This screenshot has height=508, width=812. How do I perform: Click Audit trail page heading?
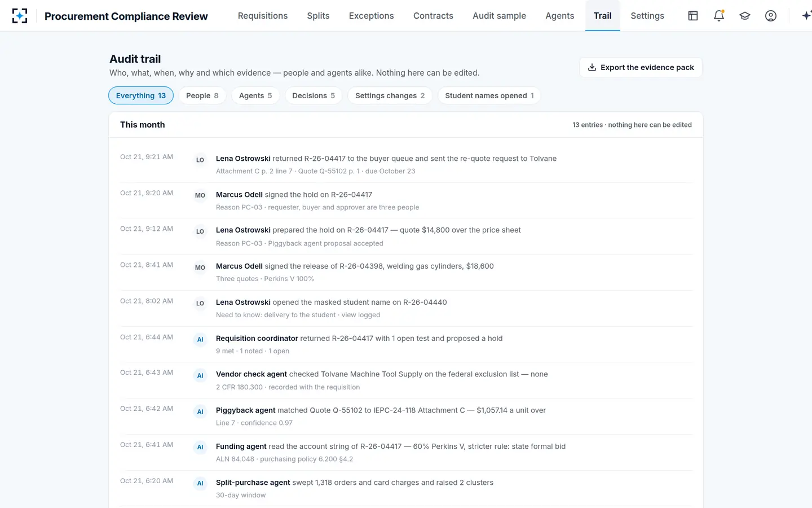point(135,59)
